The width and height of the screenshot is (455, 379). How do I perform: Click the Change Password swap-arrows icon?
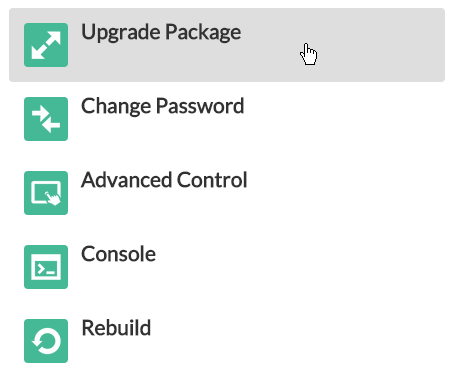tap(46, 119)
